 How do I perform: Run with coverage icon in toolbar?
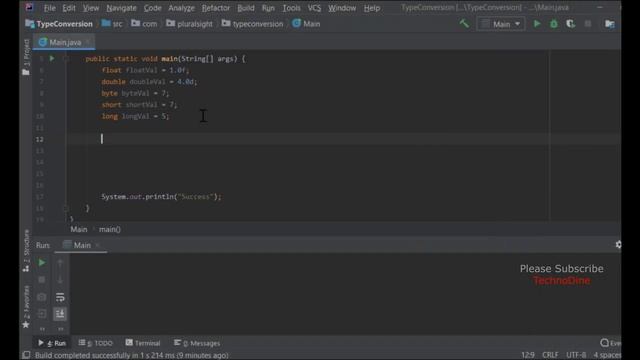tap(571, 24)
